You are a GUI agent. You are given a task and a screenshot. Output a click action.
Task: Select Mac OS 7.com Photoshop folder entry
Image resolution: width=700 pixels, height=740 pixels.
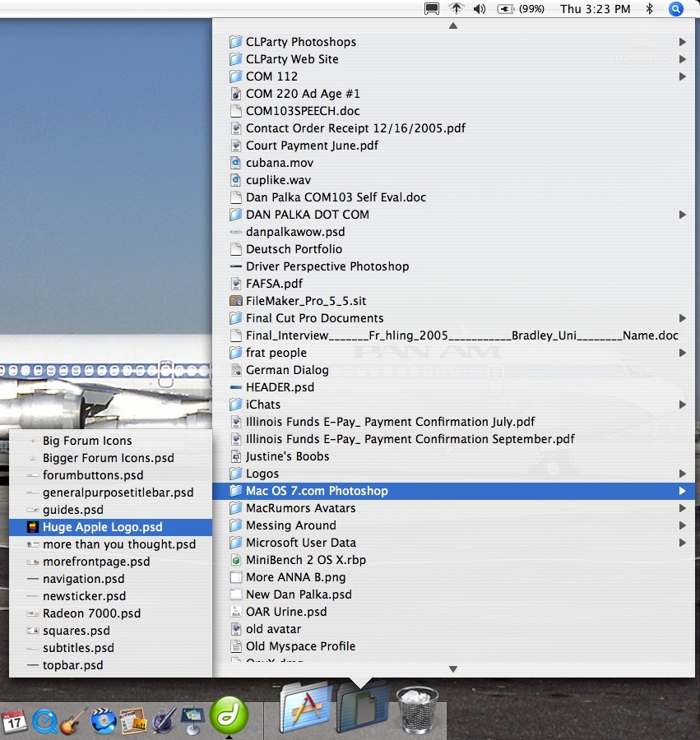[x=453, y=491]
